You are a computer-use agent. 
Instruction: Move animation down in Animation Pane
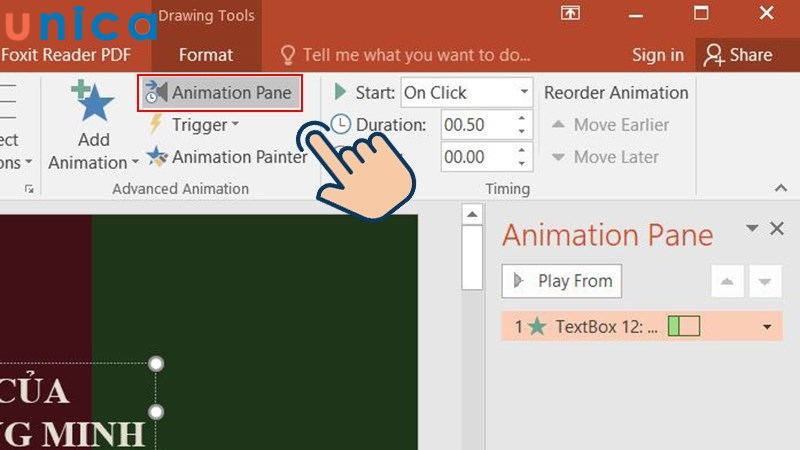(x=764, y=281)
